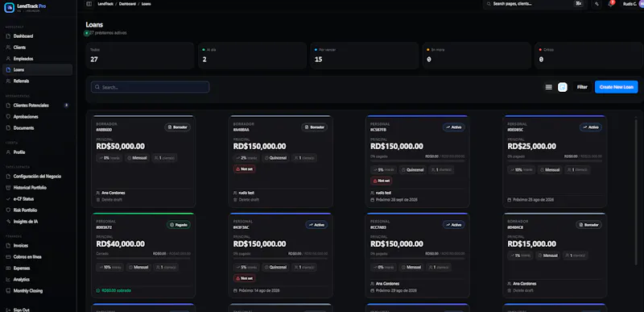Viewport: 644px width, 312px height.
Task: Click progress bar on RD$40,000.00 card
Action: pyautogui.click(x=143, y=258)
